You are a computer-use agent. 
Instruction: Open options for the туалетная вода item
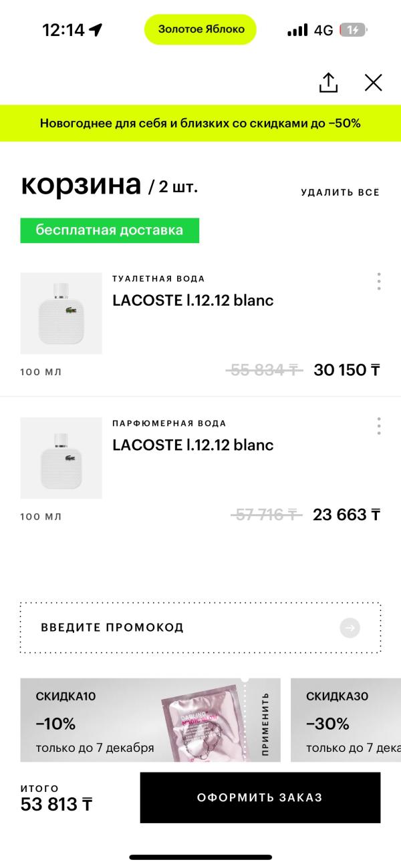[379, 281]
